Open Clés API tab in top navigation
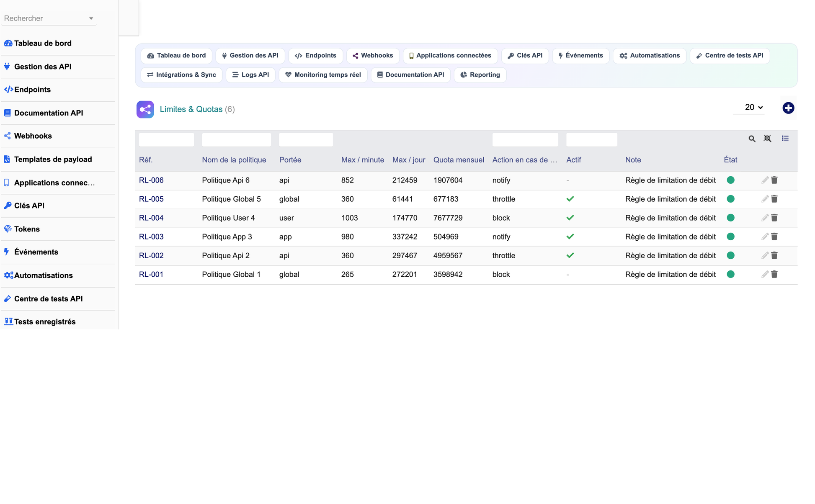This screenshot has width=815, height=504. click(525, 56)
